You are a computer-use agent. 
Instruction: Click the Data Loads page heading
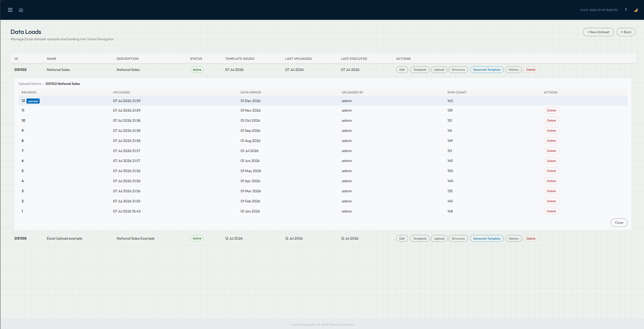pyautogui.click(x=26, y=32)
